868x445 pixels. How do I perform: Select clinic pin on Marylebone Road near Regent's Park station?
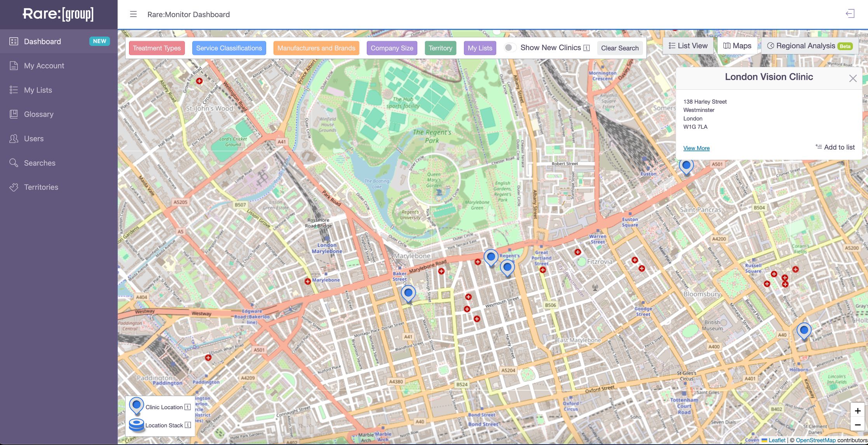[491, 258]
